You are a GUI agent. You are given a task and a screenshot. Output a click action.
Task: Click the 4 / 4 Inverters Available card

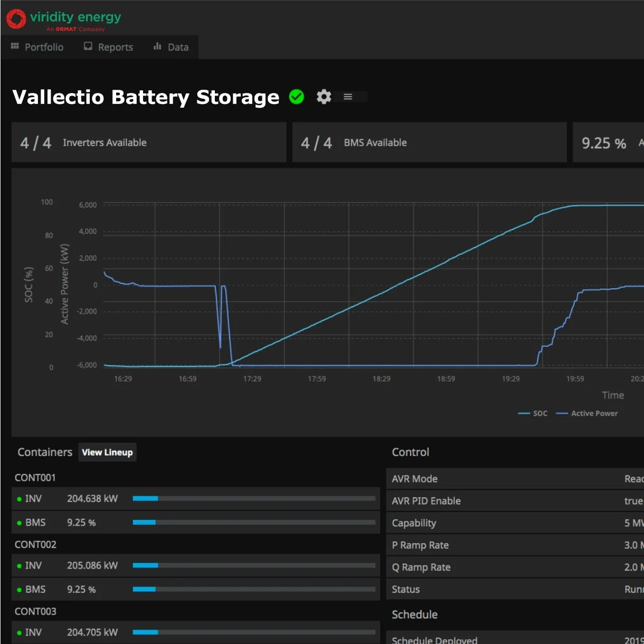[149, 143]
